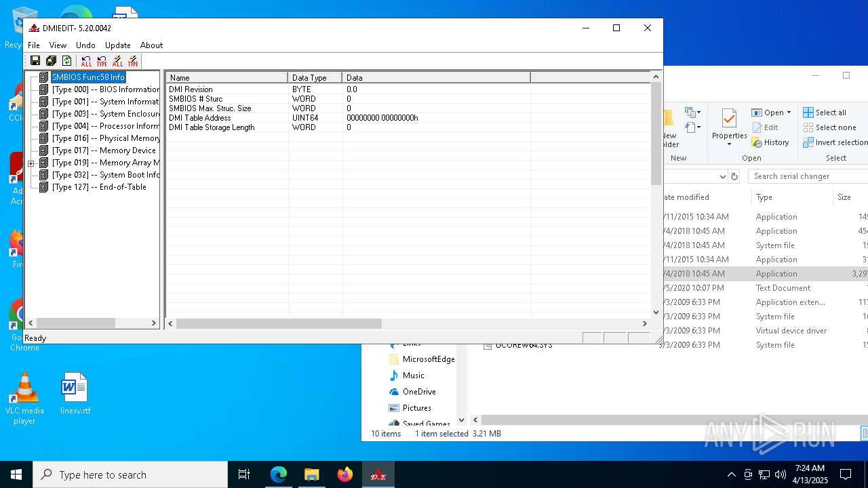Select the SMBIOS Max. Struc. Size row
This screenshot has height=488, width=868.
[x=408, y=108]
